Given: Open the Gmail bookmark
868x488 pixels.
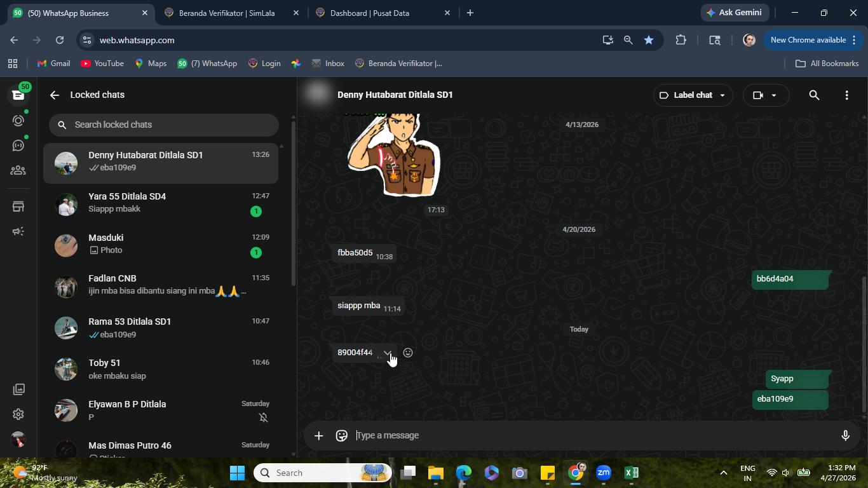Looking at the screenshot, I should coord(54,64).
